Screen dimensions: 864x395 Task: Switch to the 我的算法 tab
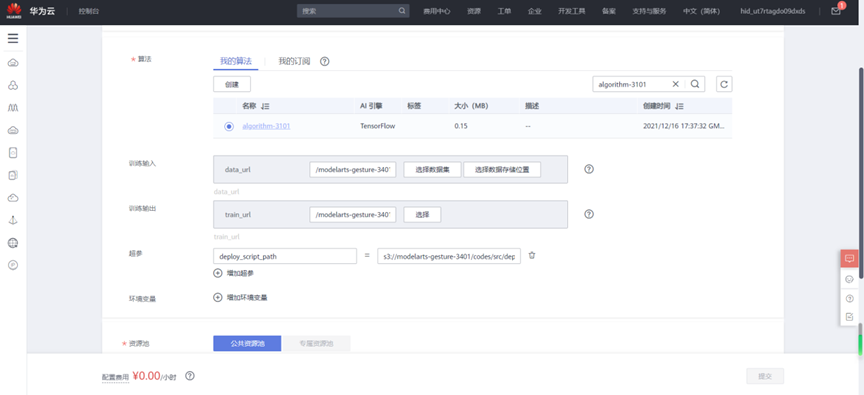235,61
